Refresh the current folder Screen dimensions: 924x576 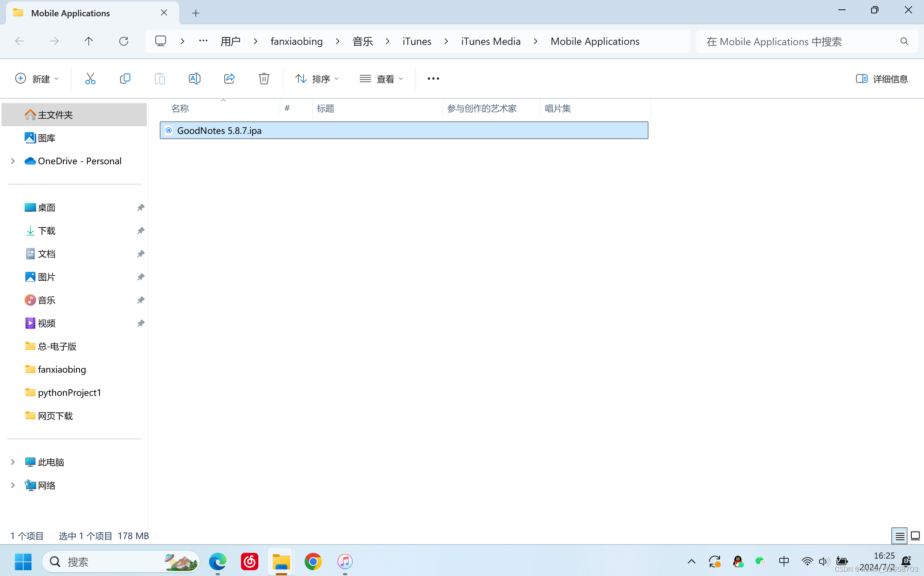pos(123,41)
